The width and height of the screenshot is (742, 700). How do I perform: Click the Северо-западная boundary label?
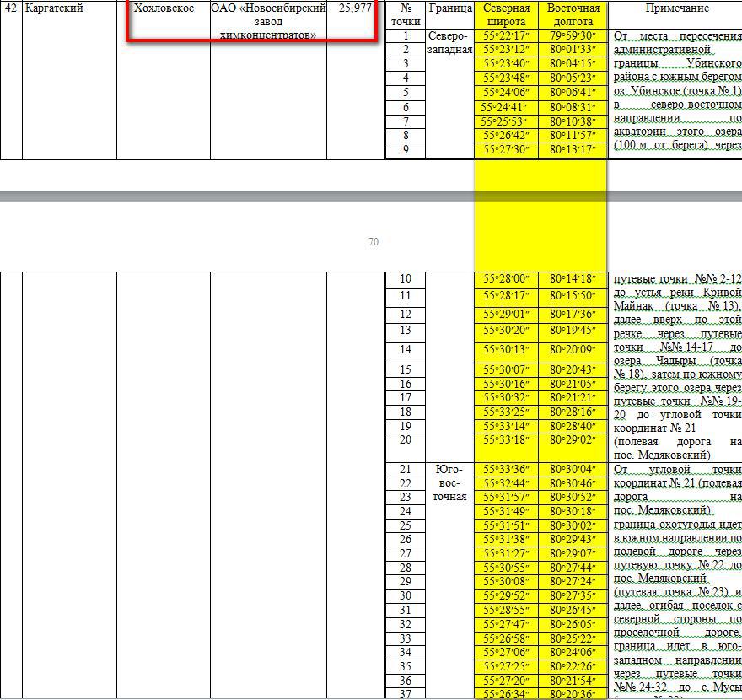click(449, 43)
